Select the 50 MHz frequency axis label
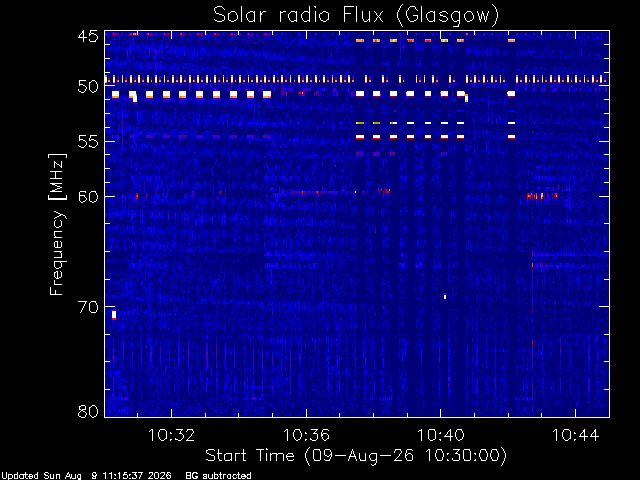This screenshot has height=480, width=640. coord(88,87)
